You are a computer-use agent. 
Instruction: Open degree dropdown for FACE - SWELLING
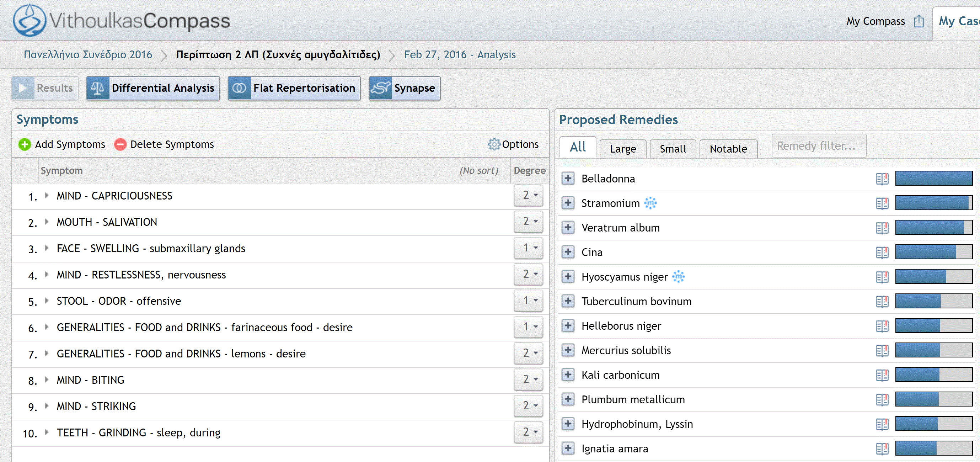coord(529,248)
